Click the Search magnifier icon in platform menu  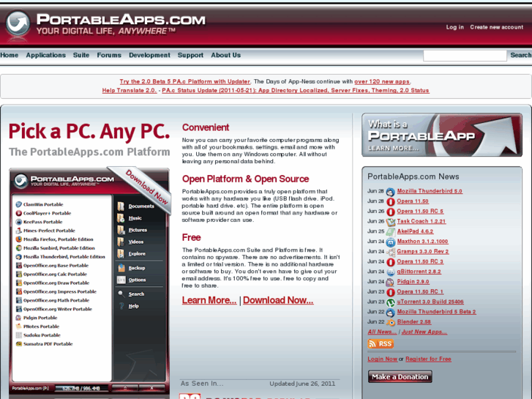(x=121, y=294)
